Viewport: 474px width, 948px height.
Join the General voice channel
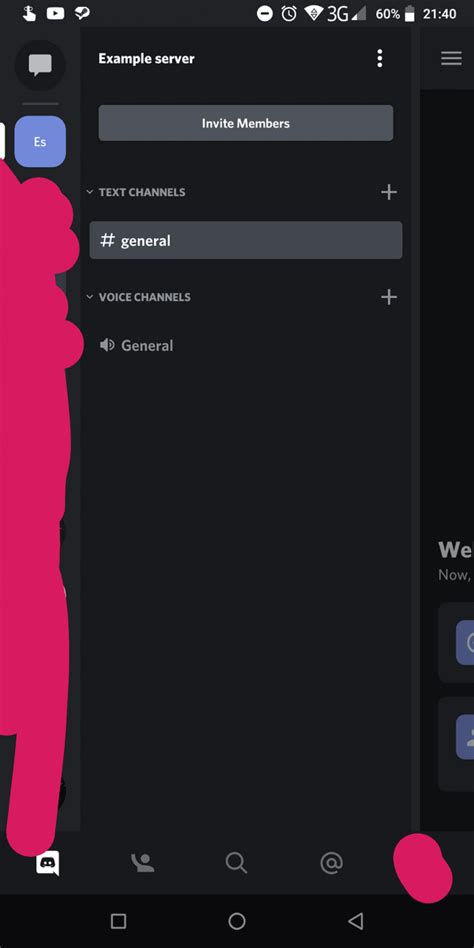click(245, 345)
